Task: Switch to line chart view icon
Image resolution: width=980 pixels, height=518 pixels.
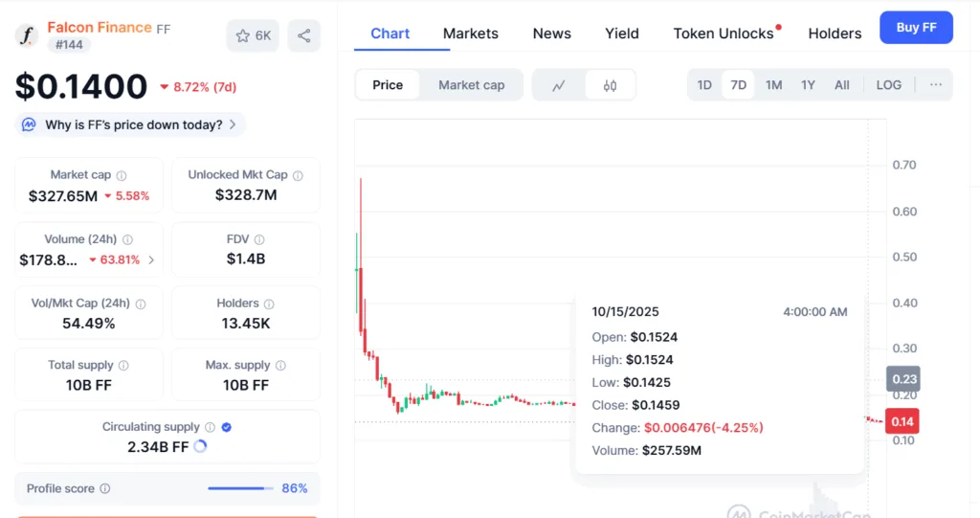Action: tap(559, 85)
